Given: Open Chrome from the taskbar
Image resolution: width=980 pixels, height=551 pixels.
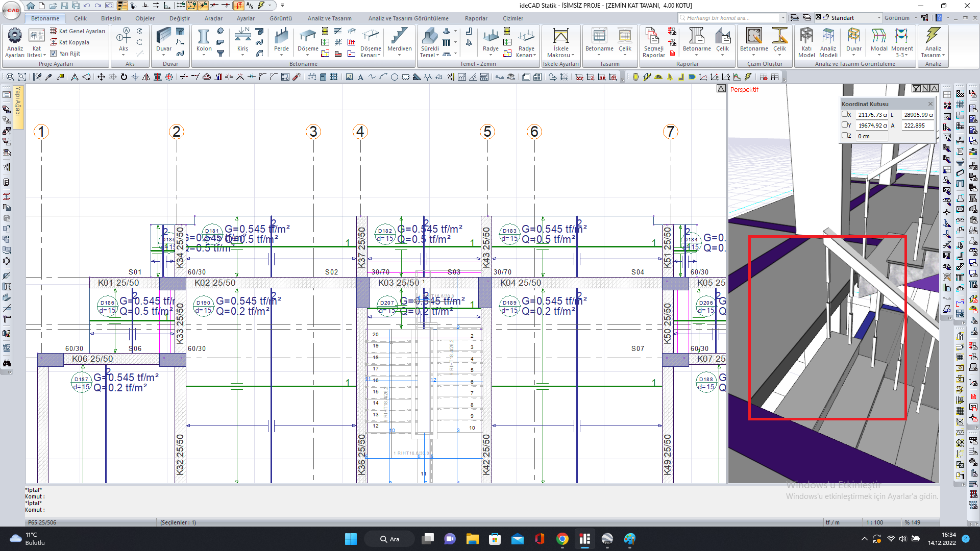Looking at the screenshot, I should 562,539.
